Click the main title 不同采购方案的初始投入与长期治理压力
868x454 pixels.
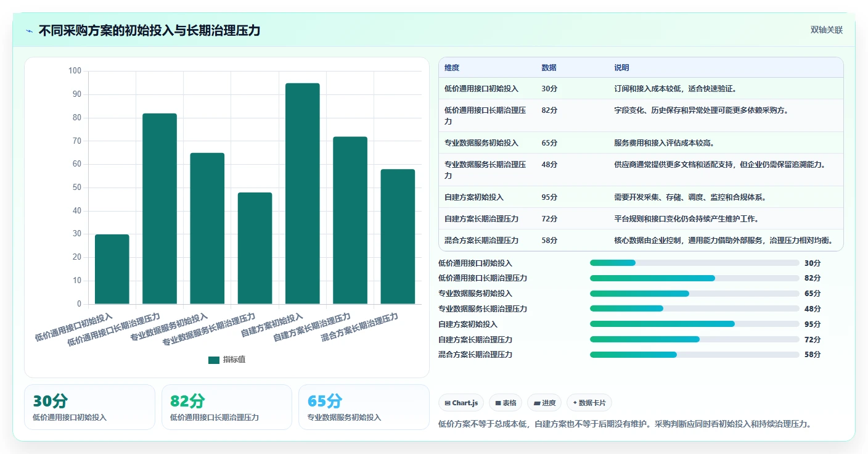click(x=149, y=30)
